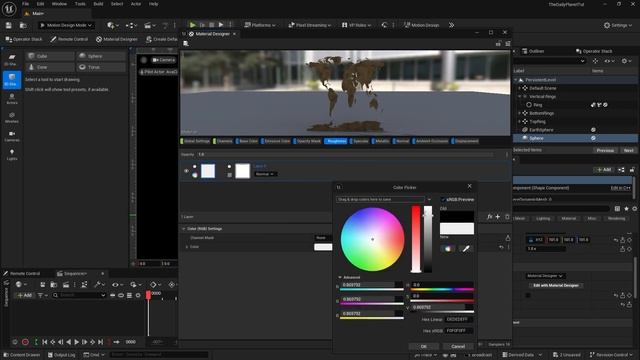Select the Sphere shape tool

(x=101, y=56)
